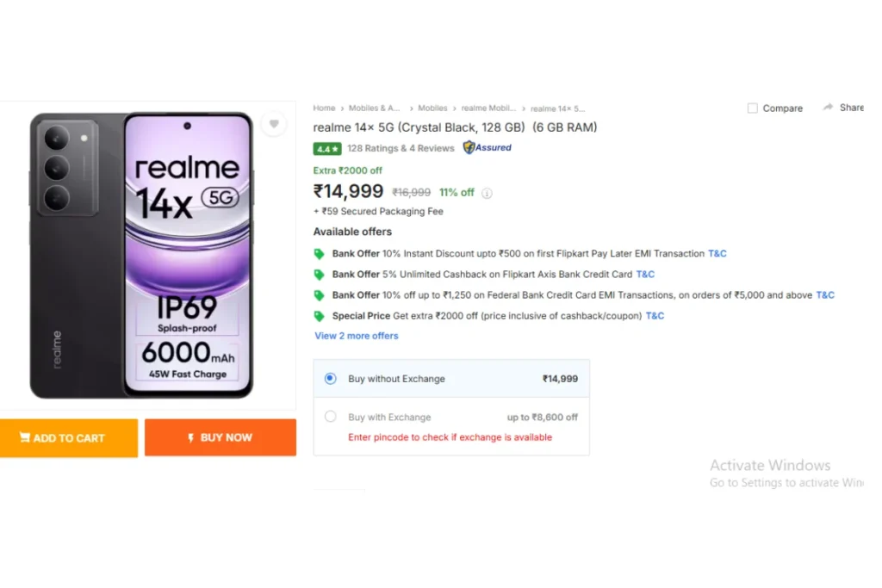The height and width of the screenshot is (588, 882).
Task: Add product to wishlist heart icon
Action: tap(274, 124)
